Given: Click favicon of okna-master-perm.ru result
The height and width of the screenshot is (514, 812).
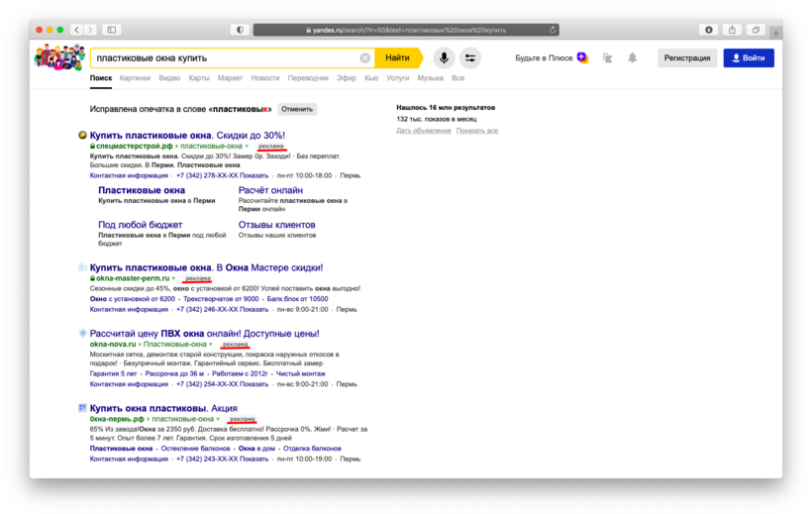Looking at the screenshot, I should (82, 267).
